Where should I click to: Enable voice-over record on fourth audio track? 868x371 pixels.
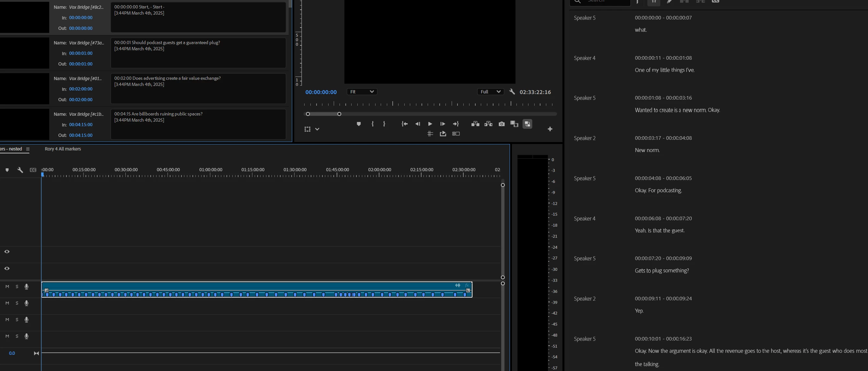point(26,336)
